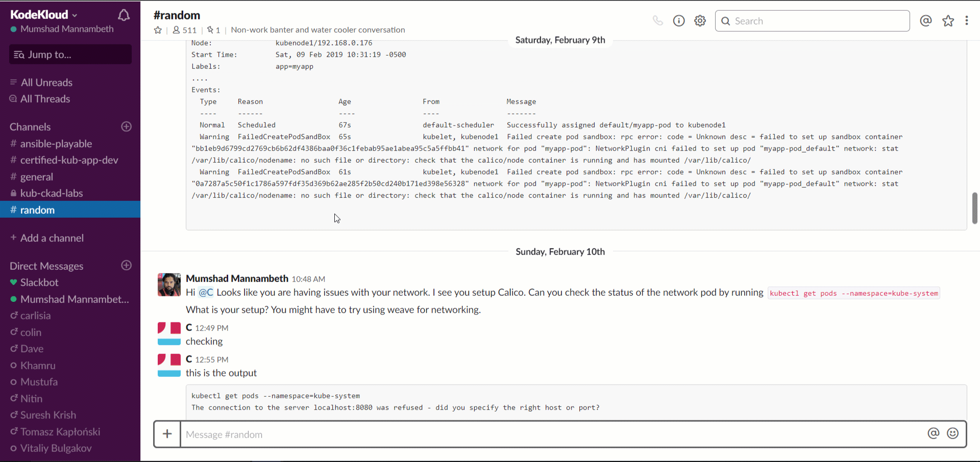
Task: Open All Unreads view
Action: click(x=46, y=83)
